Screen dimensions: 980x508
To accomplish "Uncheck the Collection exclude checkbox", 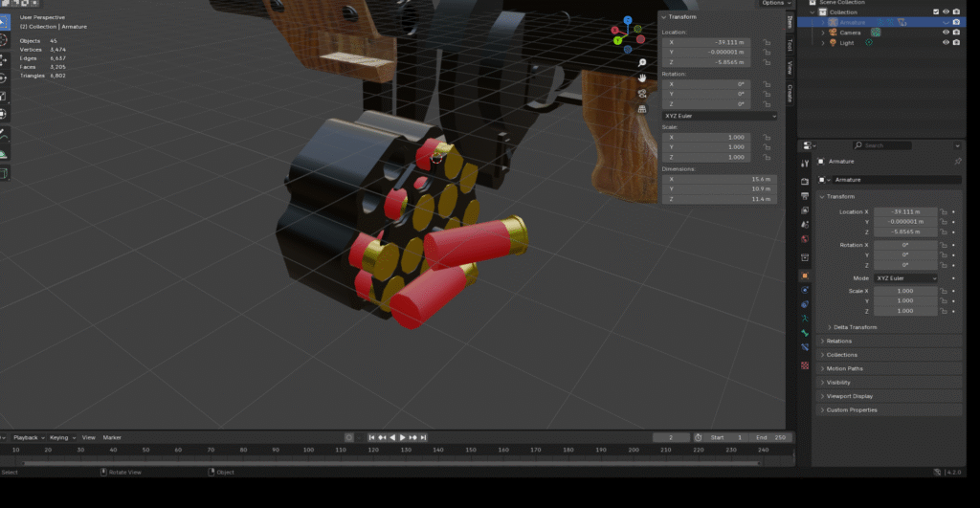I will coord(935,12).
